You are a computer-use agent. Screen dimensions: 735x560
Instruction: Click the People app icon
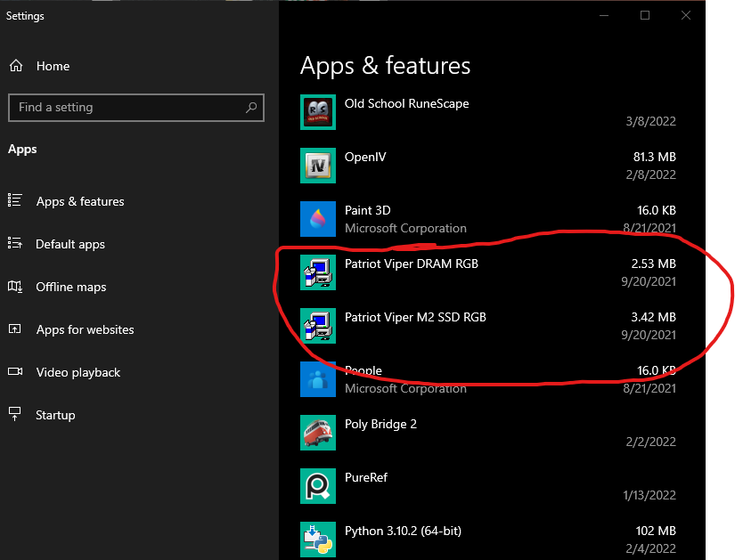(318, 379)
